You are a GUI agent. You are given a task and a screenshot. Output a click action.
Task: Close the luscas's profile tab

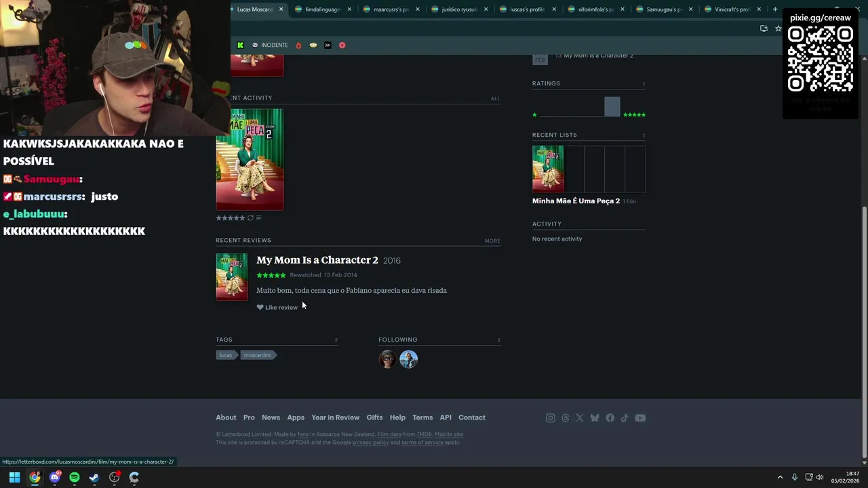(554, 9)
